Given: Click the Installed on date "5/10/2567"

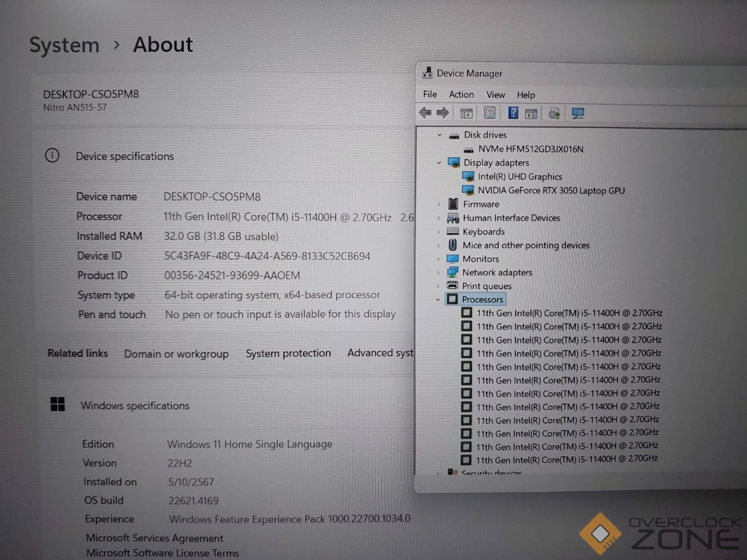Looking at the screenshot, I should [191, 482].
